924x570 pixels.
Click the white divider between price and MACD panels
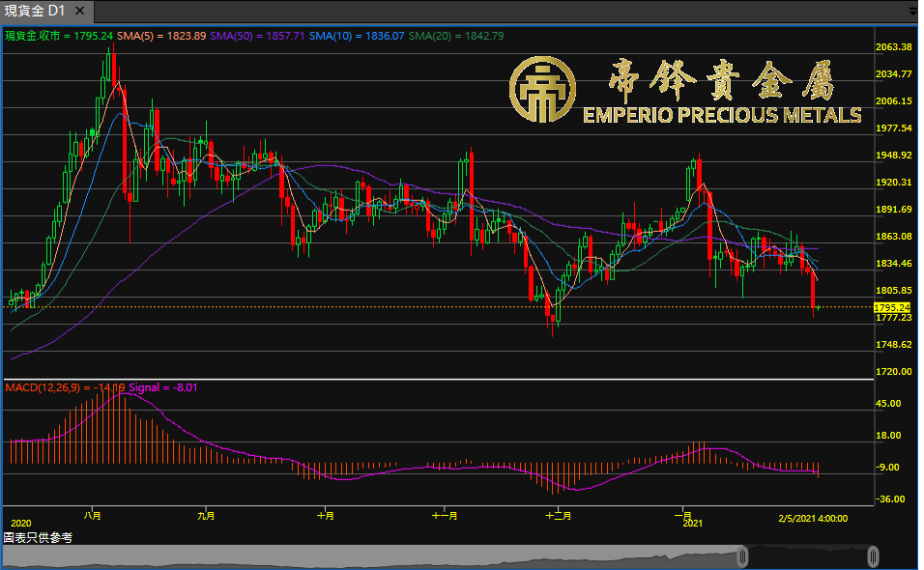(x=435, y=380)
